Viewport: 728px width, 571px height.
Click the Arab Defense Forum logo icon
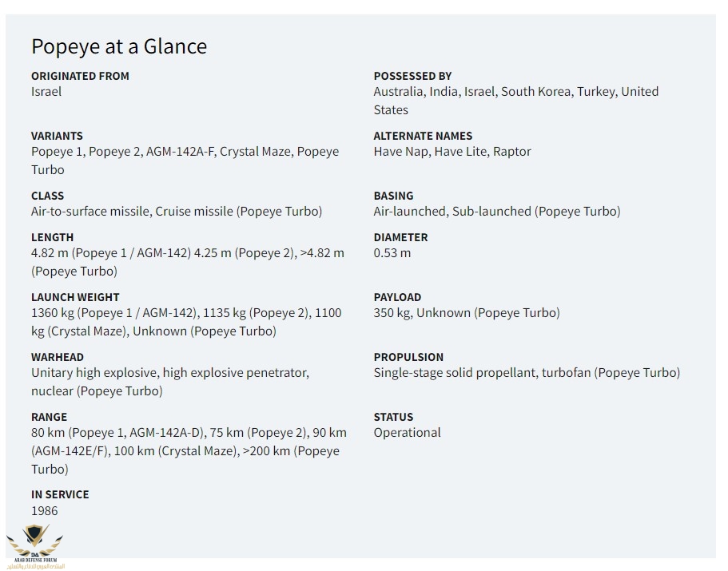[35, 546]
